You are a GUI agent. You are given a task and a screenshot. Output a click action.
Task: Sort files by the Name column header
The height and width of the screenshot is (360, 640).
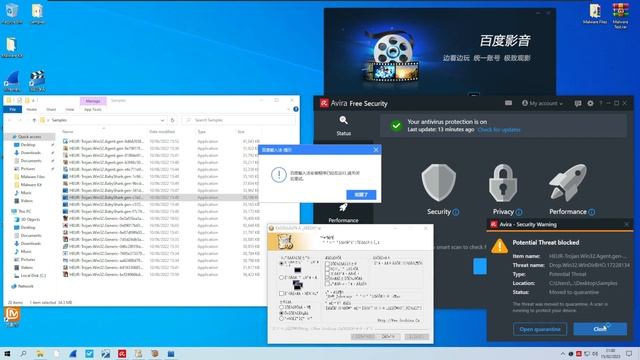(x=68, y=131)
